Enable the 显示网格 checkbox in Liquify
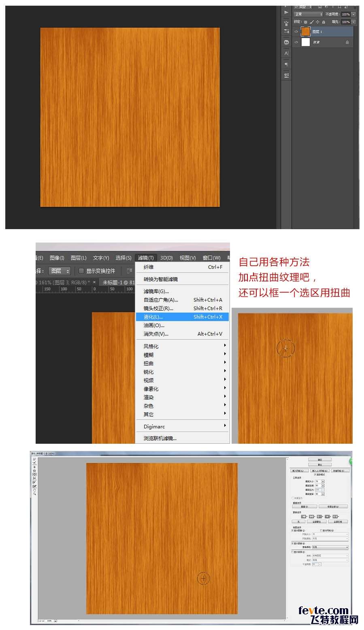This screenshot has height=630, width=364. click(x=321, y=530)
